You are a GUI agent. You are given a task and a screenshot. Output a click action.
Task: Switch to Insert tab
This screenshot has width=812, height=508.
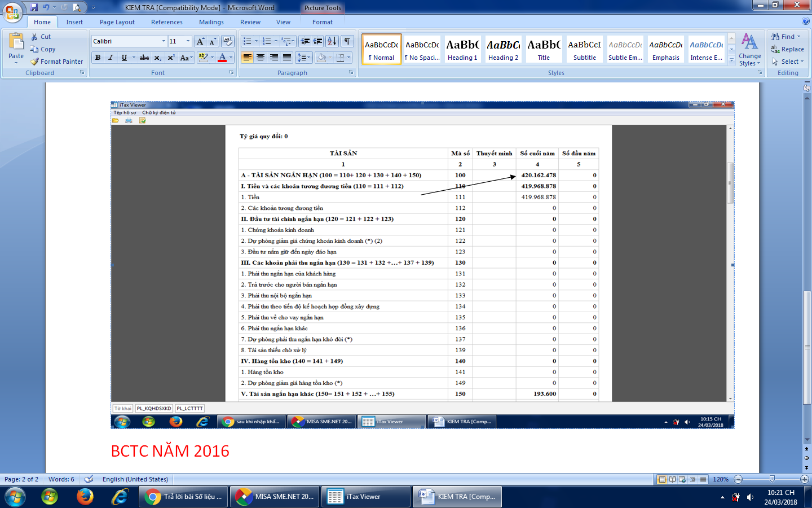pos(74,22)
